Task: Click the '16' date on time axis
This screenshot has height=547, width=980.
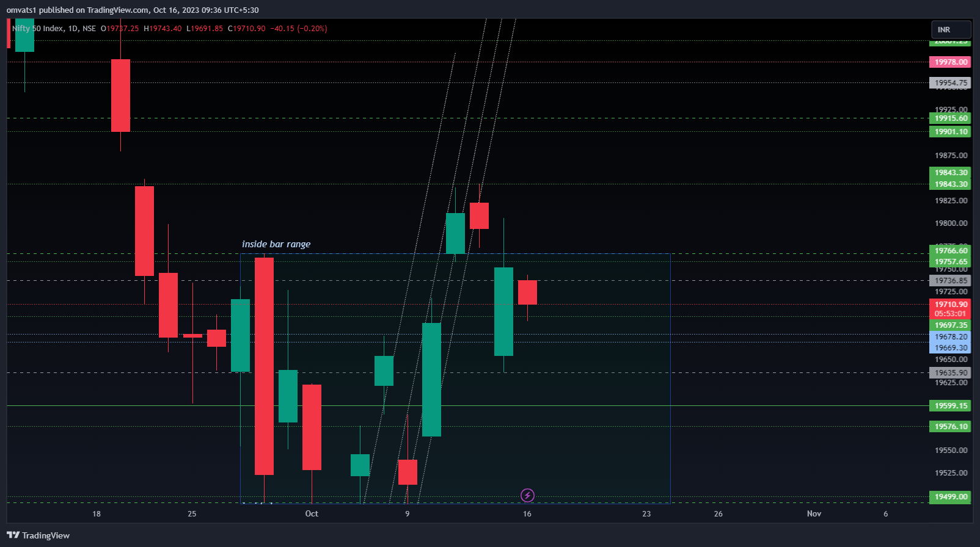Action: click(x=527, y=514)
